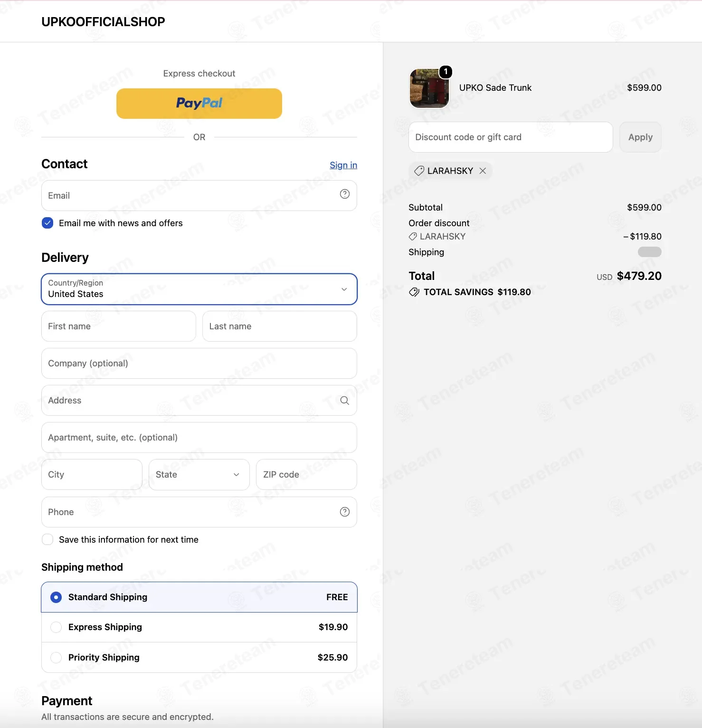
Task: Open the Country/Region dropdown
Action: (x=199, y=289)
